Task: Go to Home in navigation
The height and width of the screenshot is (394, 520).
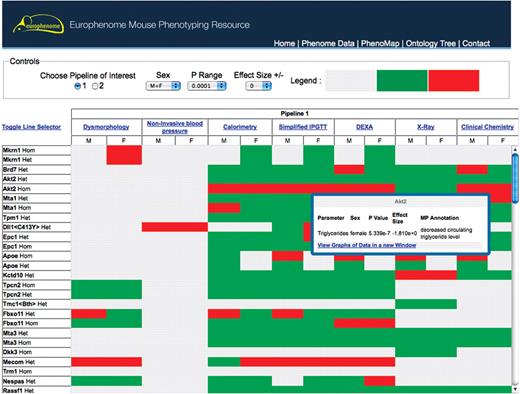Action: (284, 43)
